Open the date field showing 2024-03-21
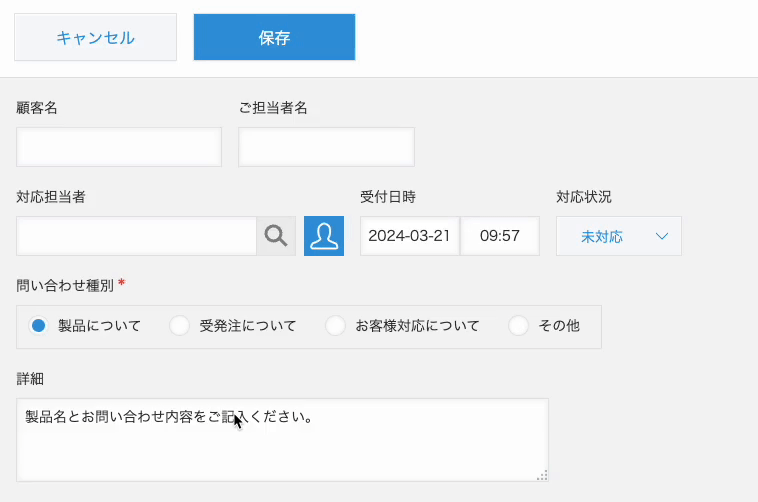Image resolution: width=758 pixels, height=502 pixels. point(409,236)
